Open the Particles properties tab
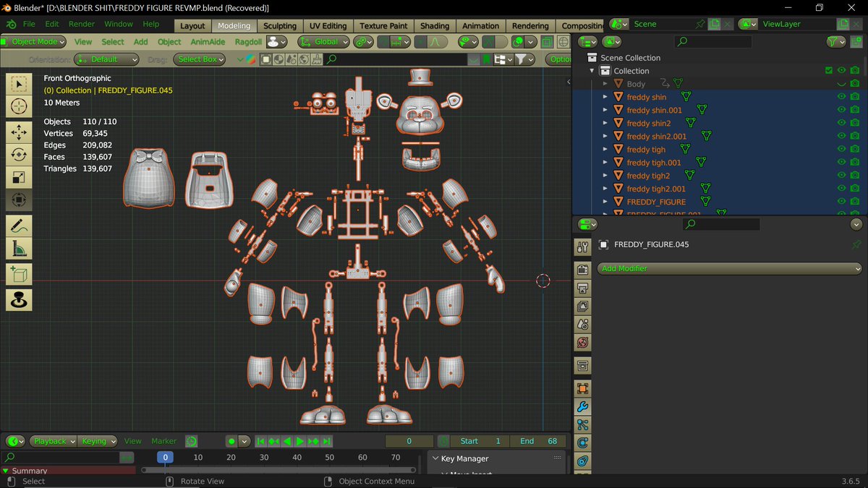This screenshot has width=868, height=488. pos(583,425)
